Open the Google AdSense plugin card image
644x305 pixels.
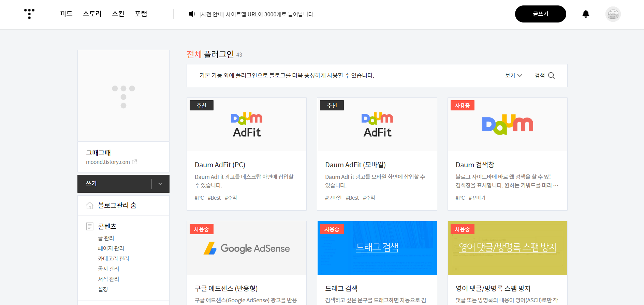point(247,248)
